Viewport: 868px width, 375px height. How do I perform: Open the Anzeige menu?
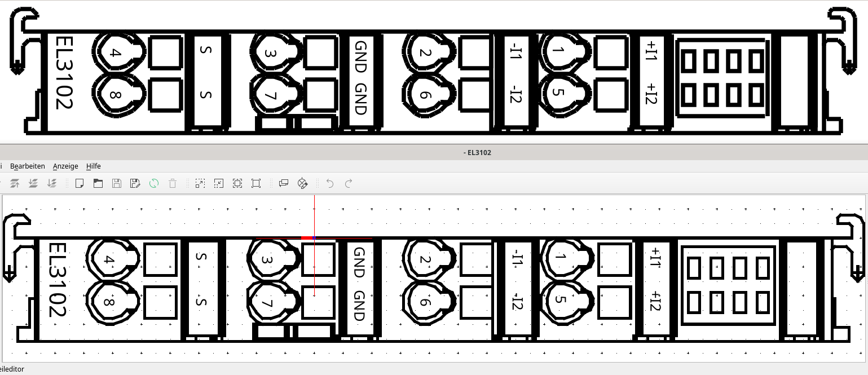65,166
